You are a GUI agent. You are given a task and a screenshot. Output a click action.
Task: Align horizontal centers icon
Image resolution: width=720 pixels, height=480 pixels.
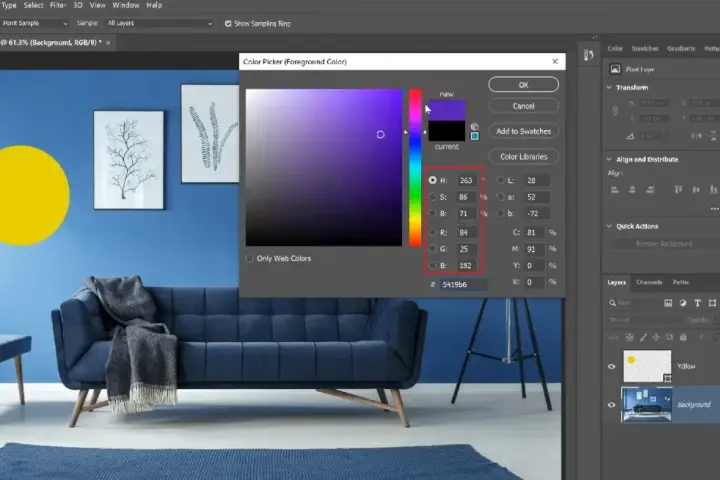pyautogui.click(x=632, y=189)
